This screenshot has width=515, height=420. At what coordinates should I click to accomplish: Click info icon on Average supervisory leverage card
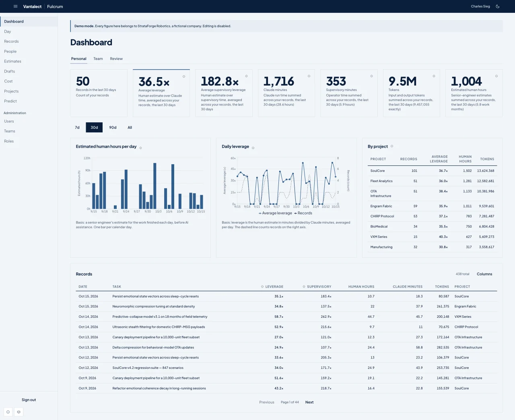(x=247, y=76)
